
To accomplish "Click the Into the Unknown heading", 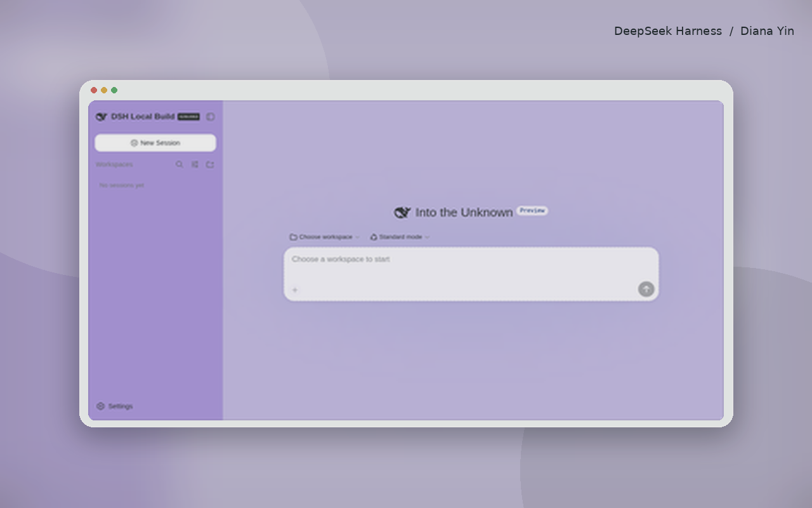I will [464, 213].
